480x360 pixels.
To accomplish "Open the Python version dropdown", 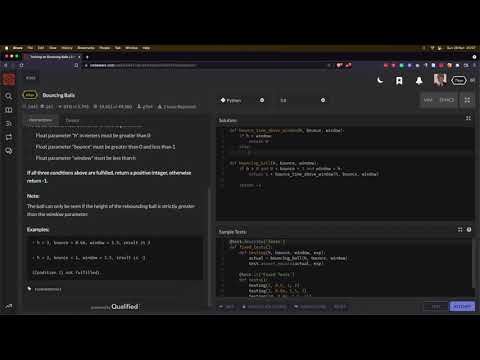I will click(x=302, y=100).
